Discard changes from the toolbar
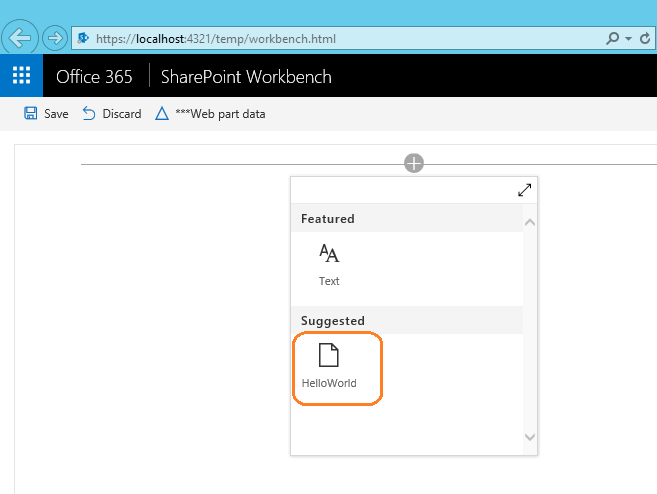The height and width of the screenshot is (494, 657). (111, 114)
